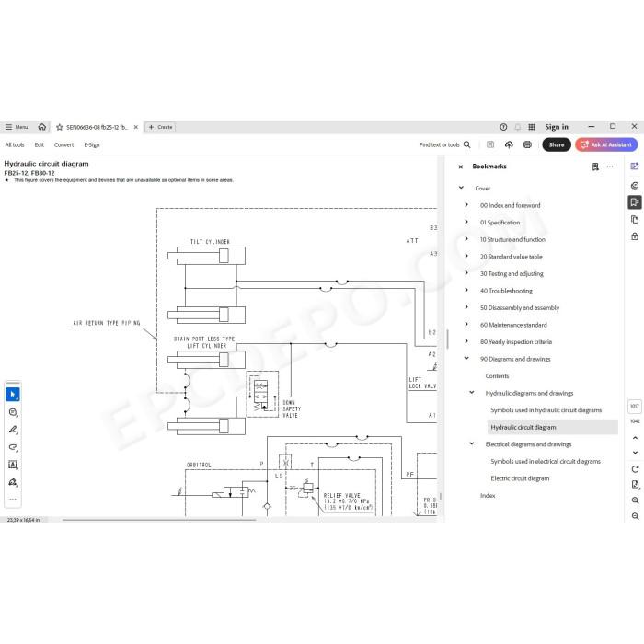The image size is (644, 644).
Task: Select the highlight pen tool
Action: coord(13,430)
